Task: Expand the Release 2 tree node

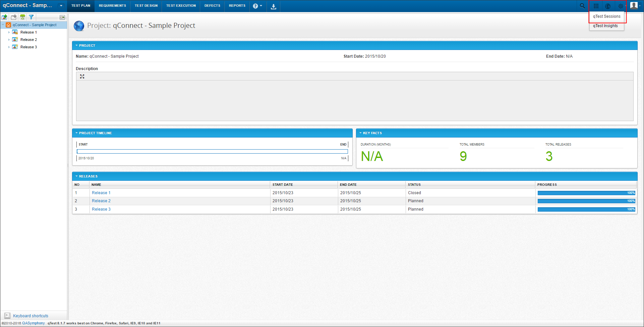Action: click(x=9, y=40)
